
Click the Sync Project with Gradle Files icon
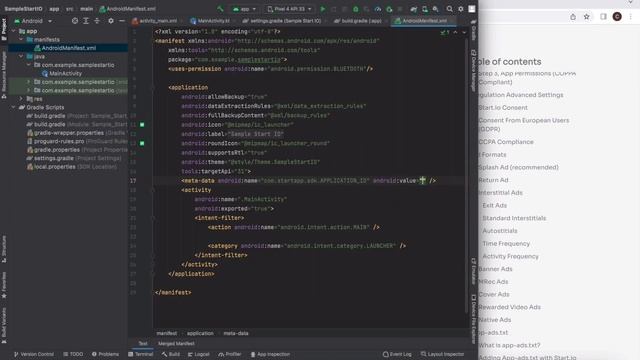click(414, 9)
